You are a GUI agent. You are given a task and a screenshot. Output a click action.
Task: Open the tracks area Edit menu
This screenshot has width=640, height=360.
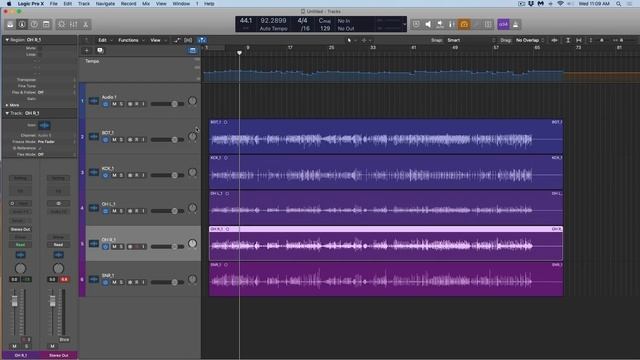[x=104, y=40]
